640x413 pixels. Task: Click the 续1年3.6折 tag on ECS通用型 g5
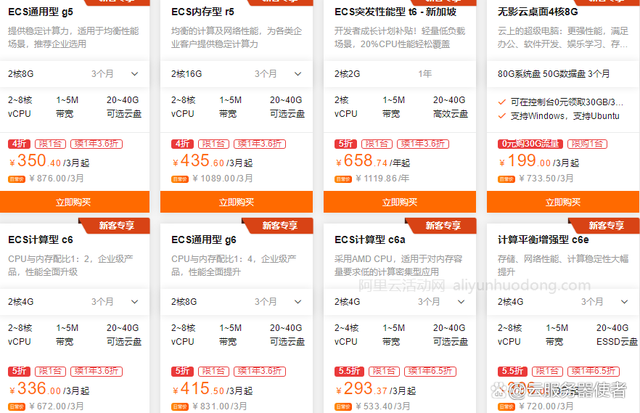[x=96, y=144]
